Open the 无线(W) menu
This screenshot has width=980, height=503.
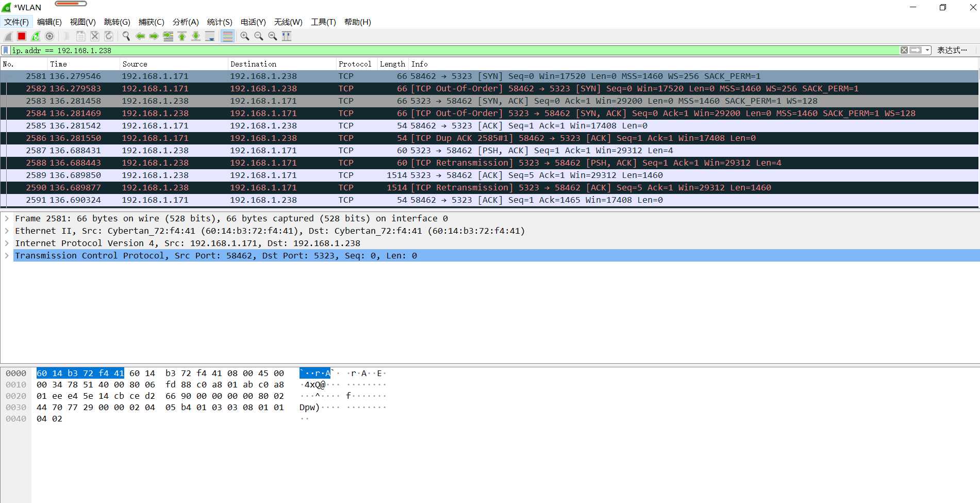click(288, 22)
